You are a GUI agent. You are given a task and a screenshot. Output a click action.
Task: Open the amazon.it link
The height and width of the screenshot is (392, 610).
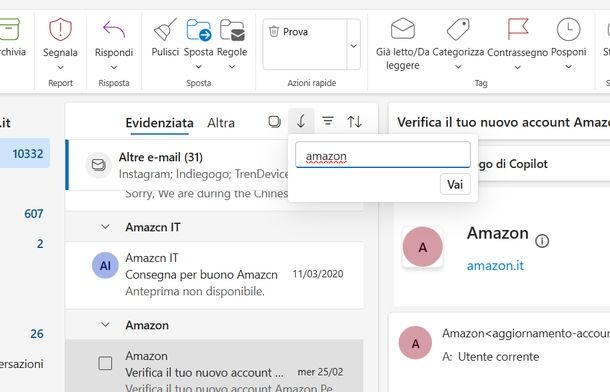[495, 266]
